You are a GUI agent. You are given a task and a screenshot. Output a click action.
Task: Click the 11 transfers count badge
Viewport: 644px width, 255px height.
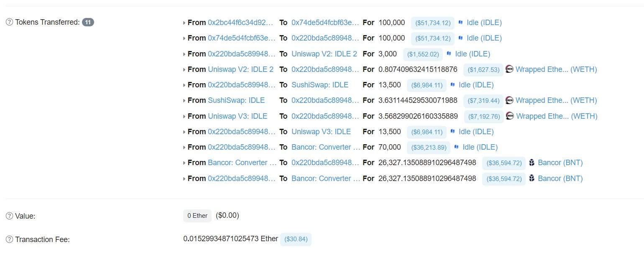[x=88, y=22]
